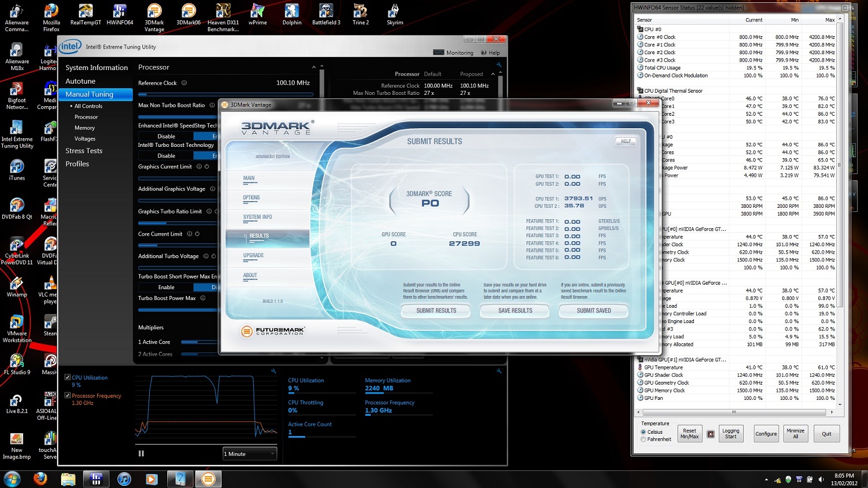
Task: Click the Help button in 3DMark Vantage
Action: (x=626, y=141)
